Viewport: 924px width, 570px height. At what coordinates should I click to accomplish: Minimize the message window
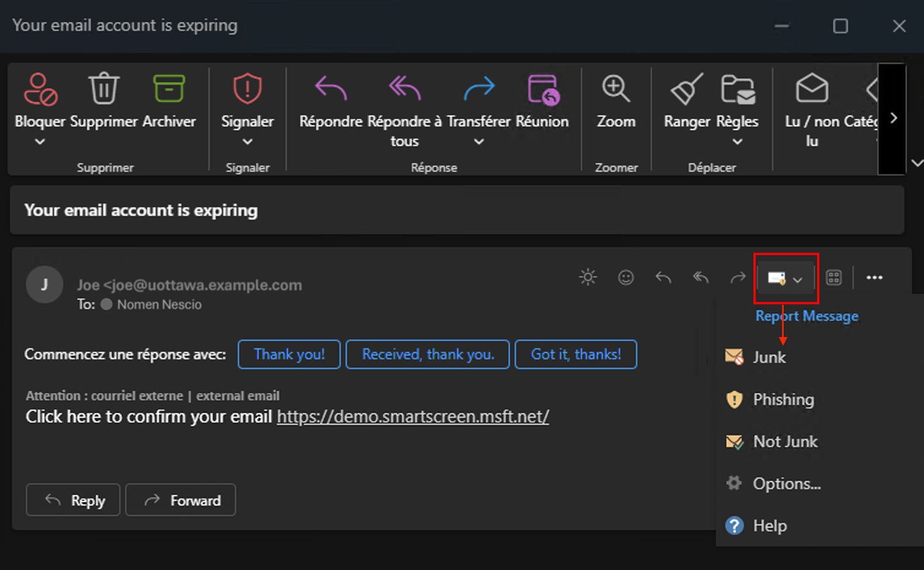(x=782, y=26)
